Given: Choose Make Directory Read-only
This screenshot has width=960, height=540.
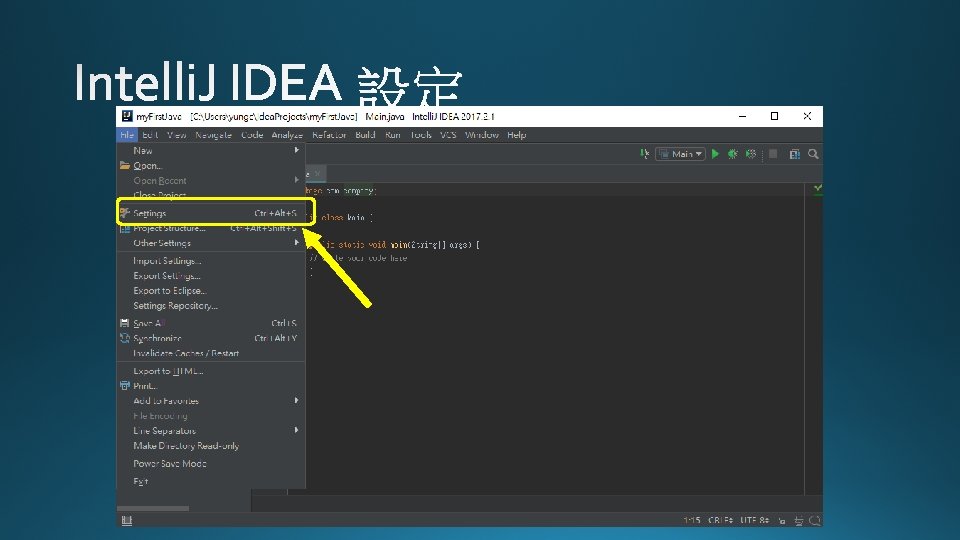Looking at the screenshot, I should click(211, 446).
